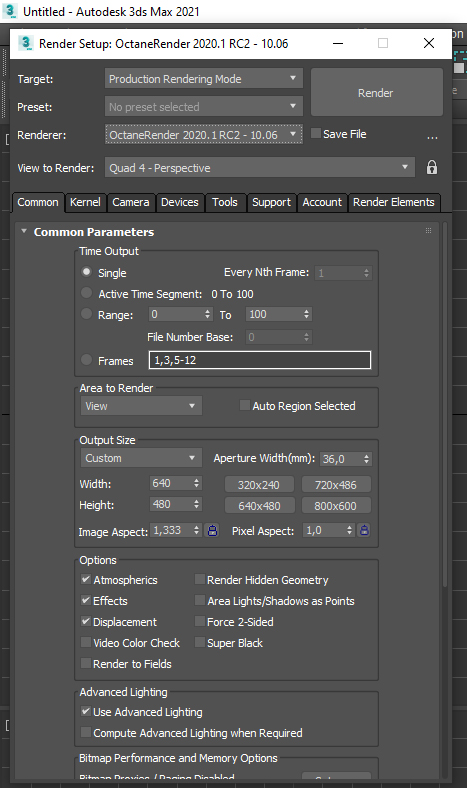The image size is (467, 788).
Task: Choose the 800x600 size preset
Action: [x=336, y=506]
